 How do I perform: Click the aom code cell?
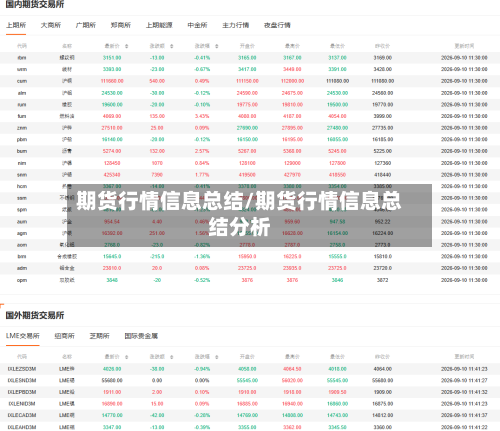click(22, 245)
